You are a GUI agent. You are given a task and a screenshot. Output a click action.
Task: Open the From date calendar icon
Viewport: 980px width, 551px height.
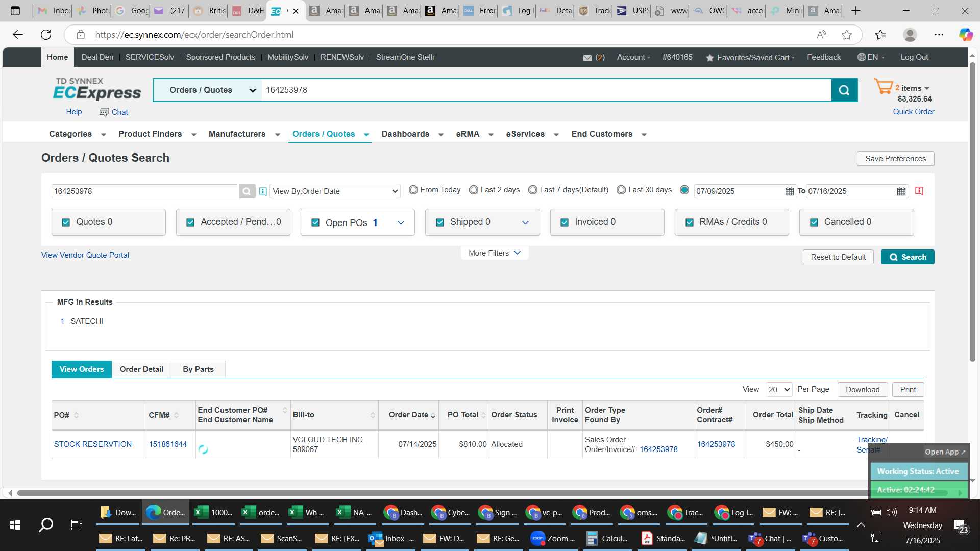tap(790, 191)
